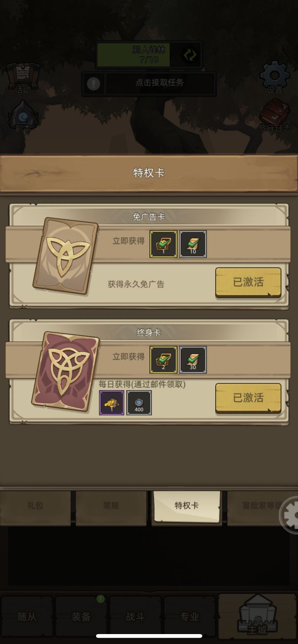Tap the 免广告卡 gold chest reward icon
Screen dimensions: 298x644
pos(163,244)
